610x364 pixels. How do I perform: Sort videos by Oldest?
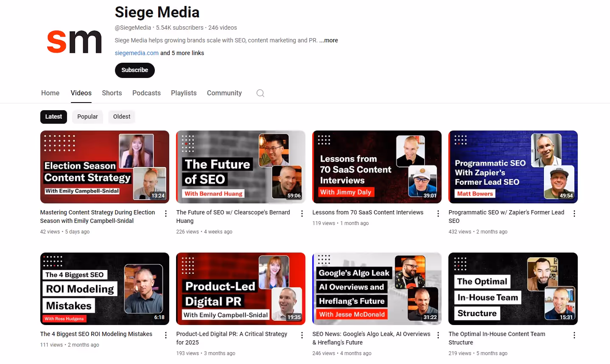(x=122, y=117)
